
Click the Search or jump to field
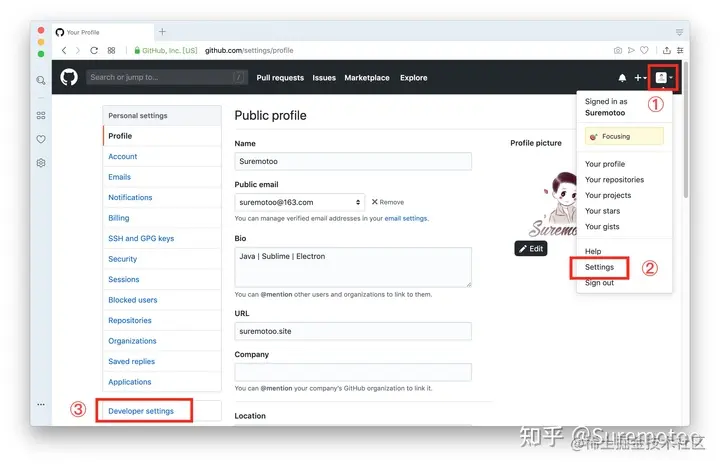click(167, 77)
